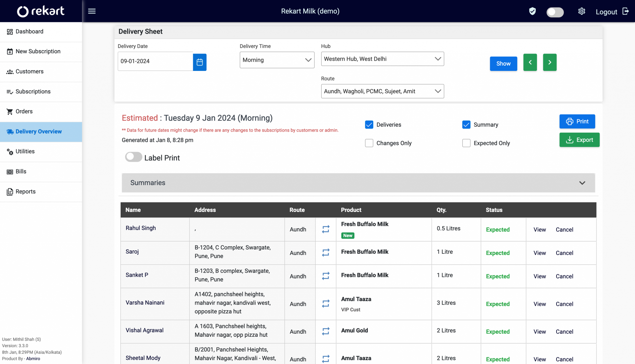This screenshot has width=635, height=364.
Task: Click Logout text in header
Action: [x=606, y=12]
